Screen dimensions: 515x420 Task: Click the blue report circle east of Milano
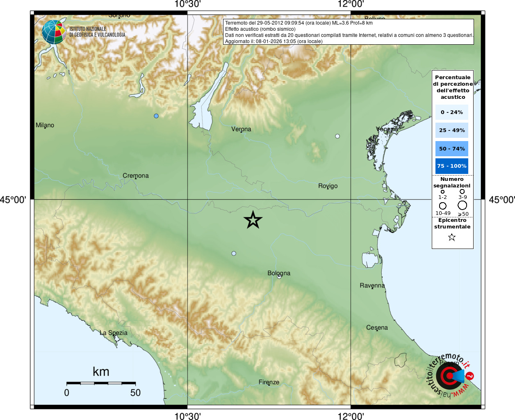pyautogui.click(x=156, y=116)
